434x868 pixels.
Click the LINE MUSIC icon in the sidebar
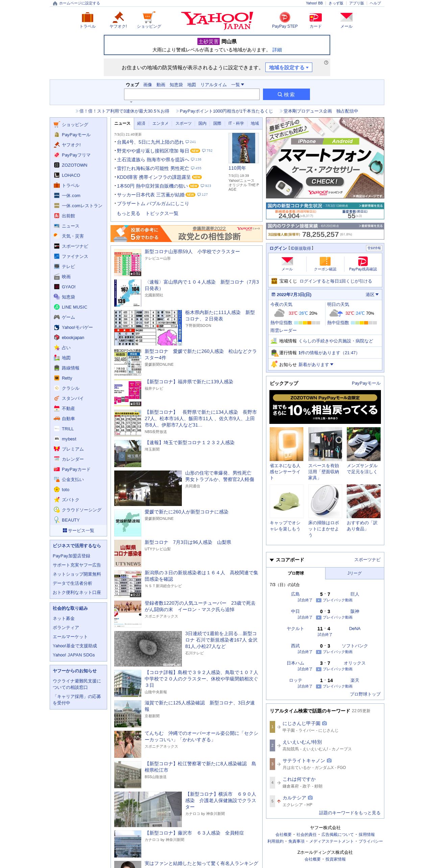click(x=57, y=307)
